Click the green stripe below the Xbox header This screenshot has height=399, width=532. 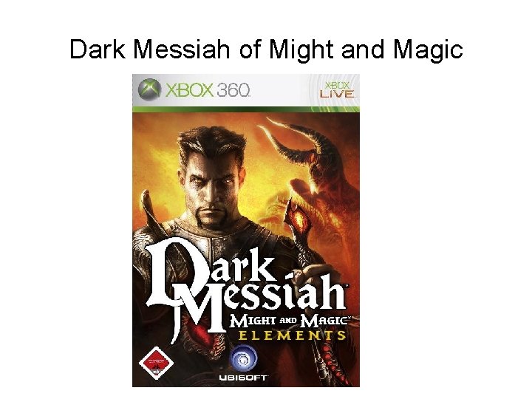[245, 109]
